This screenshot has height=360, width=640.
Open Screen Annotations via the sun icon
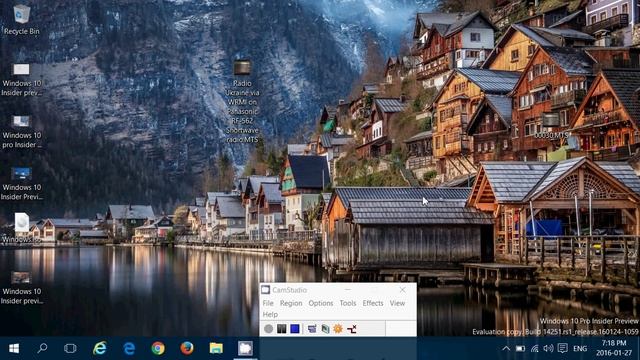pyautogui.click(x=338, y=329)
